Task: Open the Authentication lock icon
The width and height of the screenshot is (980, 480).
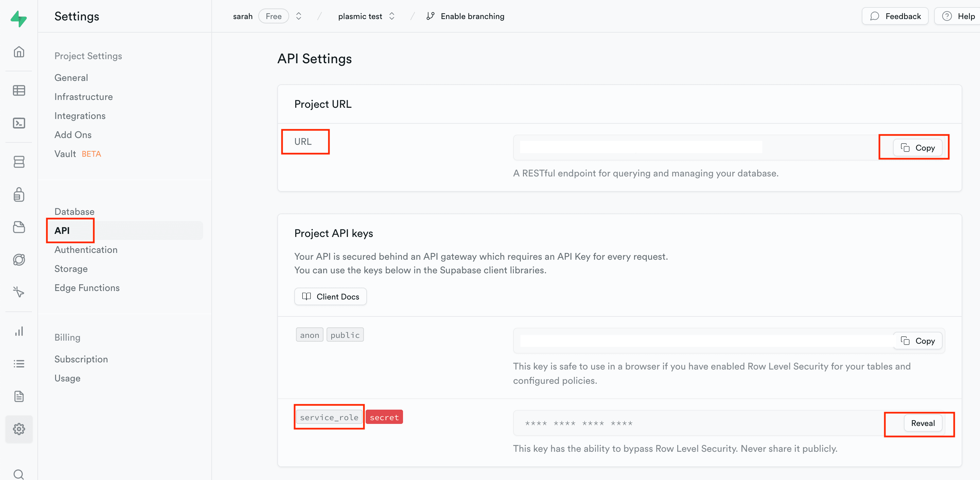Action: 19,194
